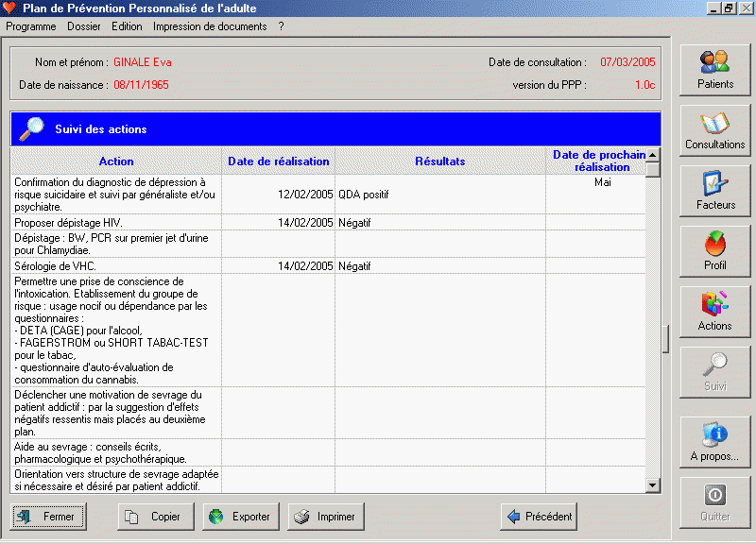Click the date 14/02/2005 in VHC row
Screen dimensions: 756x544
tap(278, 266)
